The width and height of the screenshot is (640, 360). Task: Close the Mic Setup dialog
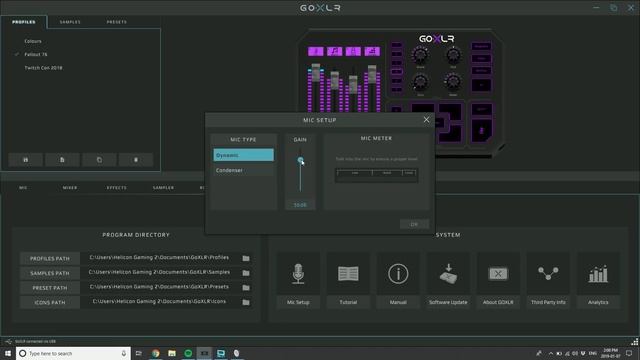[426, 120]
